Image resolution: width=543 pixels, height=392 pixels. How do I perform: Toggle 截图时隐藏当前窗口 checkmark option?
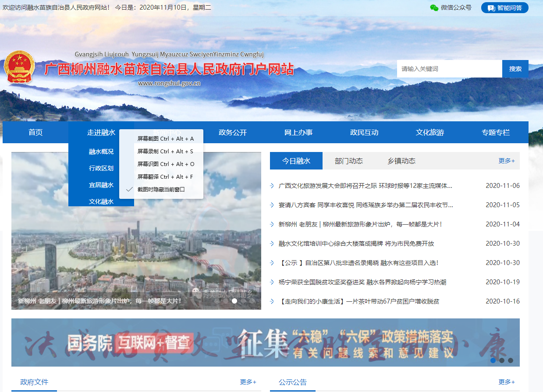(x=161, y=190)
